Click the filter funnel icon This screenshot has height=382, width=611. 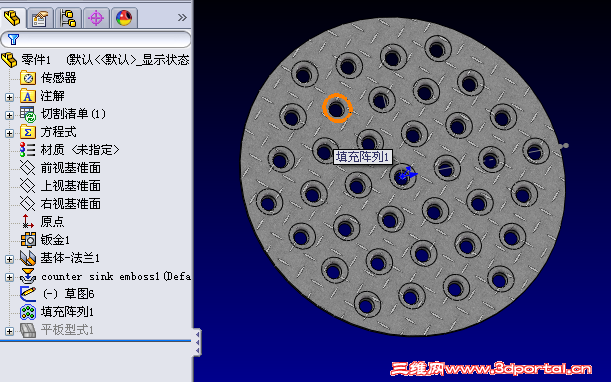(13, 39)
